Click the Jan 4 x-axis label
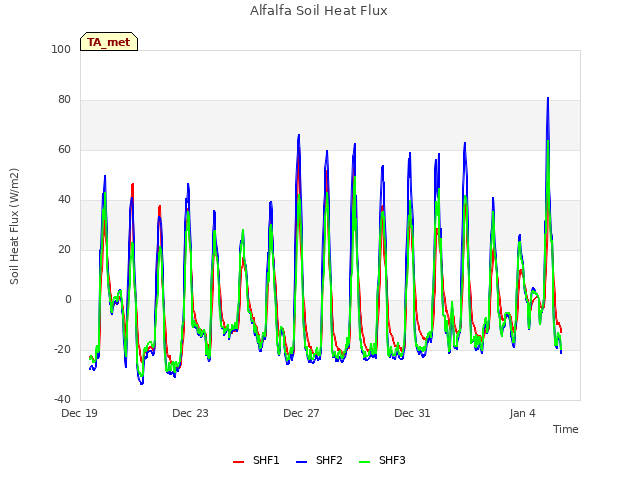640x480 pixels. pos(522,413)
